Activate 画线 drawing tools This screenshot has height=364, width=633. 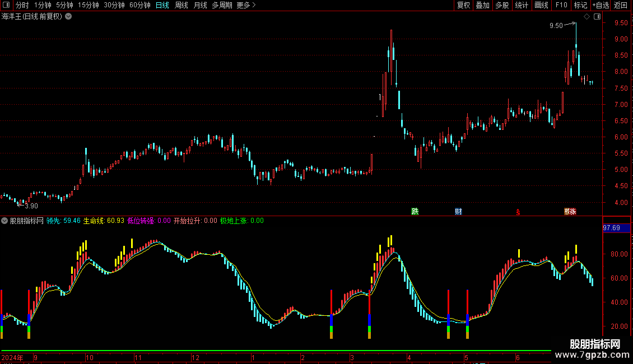tap(541, 5)
